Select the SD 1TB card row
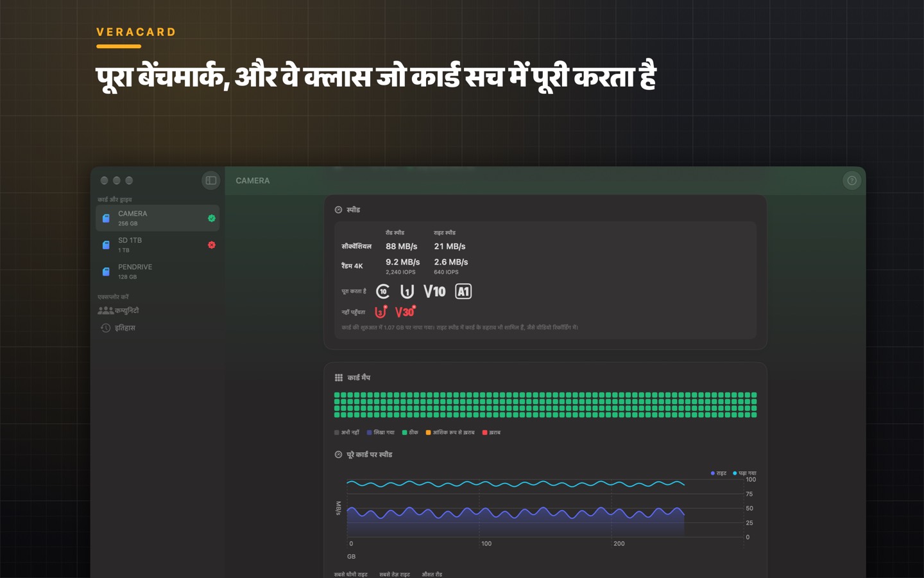924x578 pixels. click(x=158, y=245)
